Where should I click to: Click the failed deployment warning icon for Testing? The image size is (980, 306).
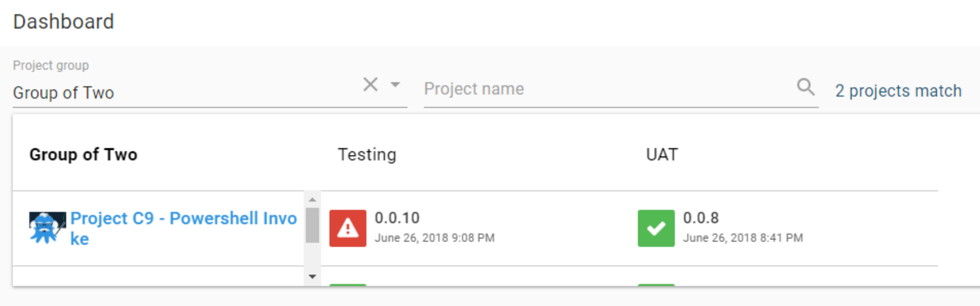click(x=348, y=228)
